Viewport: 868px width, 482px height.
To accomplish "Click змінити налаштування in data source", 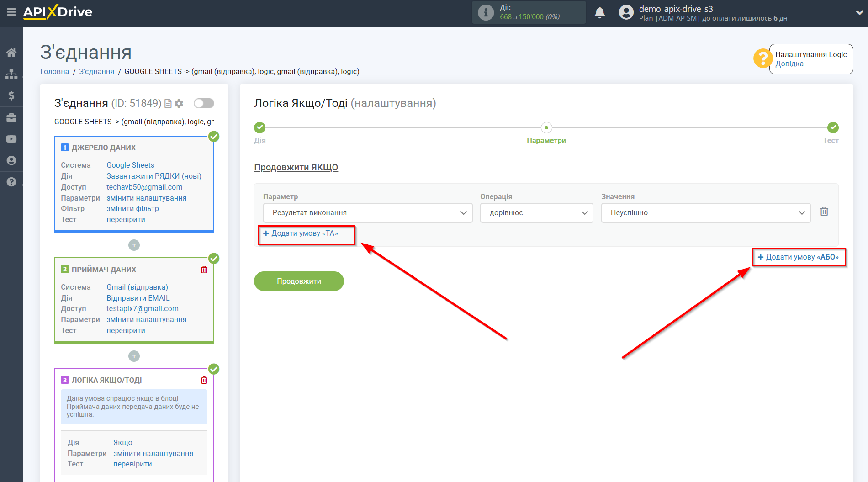I will (147, 198).
